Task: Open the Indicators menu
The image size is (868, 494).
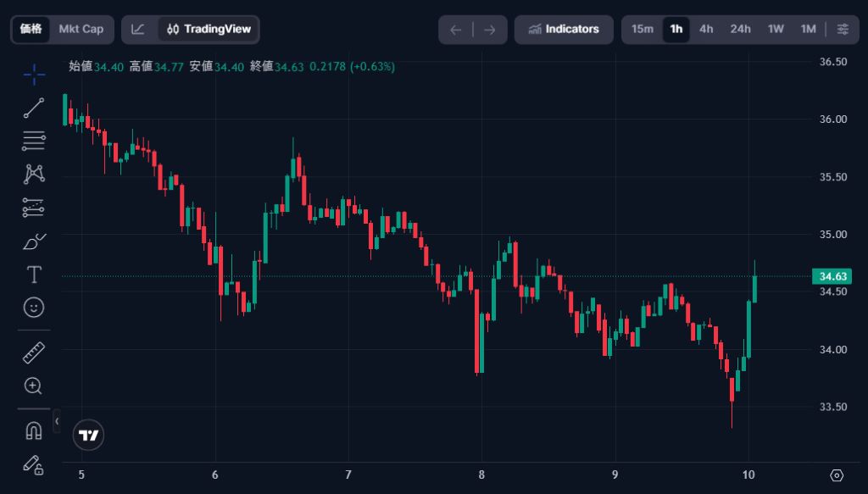Action: [x=564, y=29]
